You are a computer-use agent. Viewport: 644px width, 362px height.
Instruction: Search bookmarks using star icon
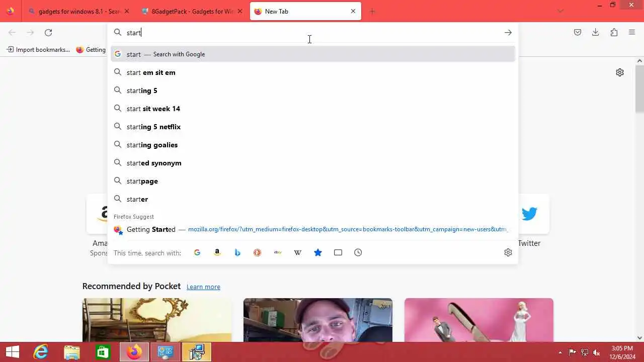click(x=318, y=253)
